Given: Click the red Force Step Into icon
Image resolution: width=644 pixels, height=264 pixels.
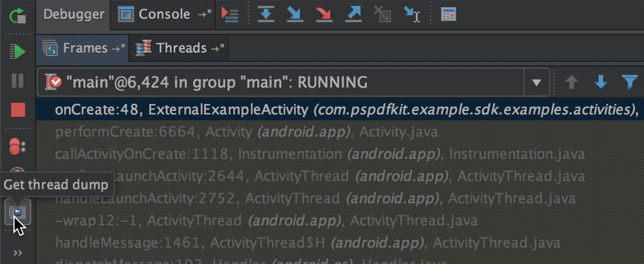Looking at the screenshot, I should point(323,15).
